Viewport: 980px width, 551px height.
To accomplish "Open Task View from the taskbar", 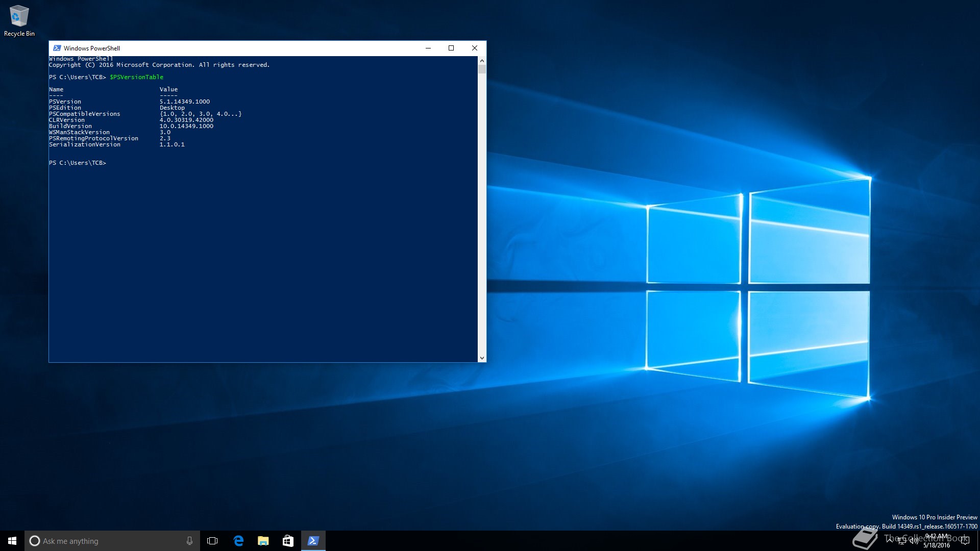I will [x=212, y=541].
